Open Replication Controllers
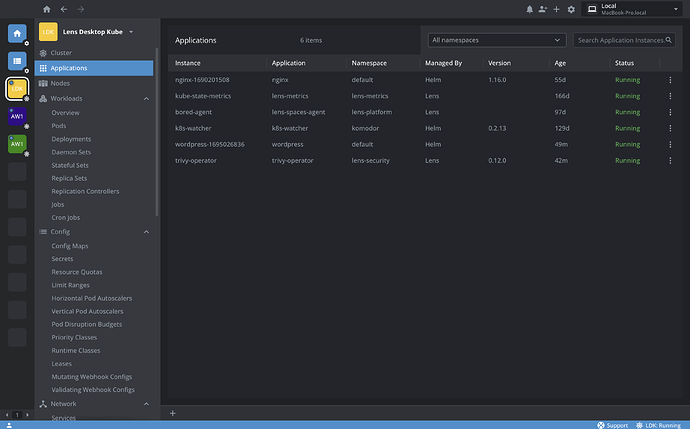This screenshot has height=429, width=690. point(85,191)
